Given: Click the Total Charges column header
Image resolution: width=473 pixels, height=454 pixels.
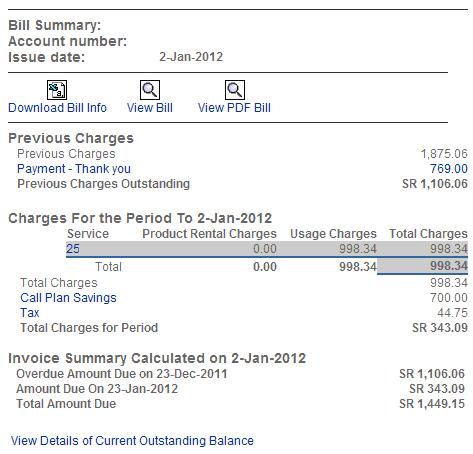Looking at the screenshot, I should click(x=428, y=234).
